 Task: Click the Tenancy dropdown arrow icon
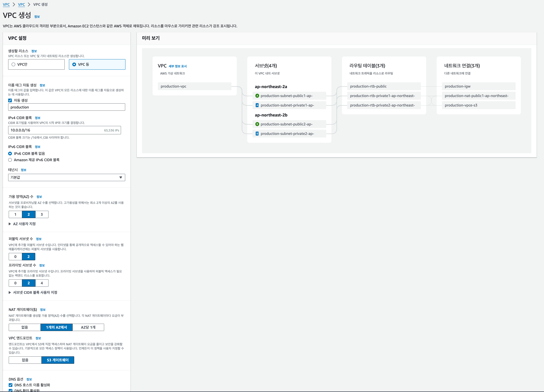coord(121,177)
